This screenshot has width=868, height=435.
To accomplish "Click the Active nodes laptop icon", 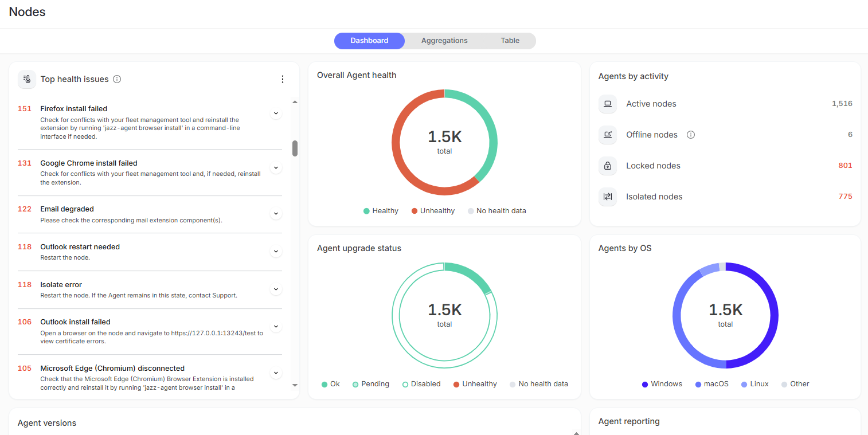I will click(608, 104).
